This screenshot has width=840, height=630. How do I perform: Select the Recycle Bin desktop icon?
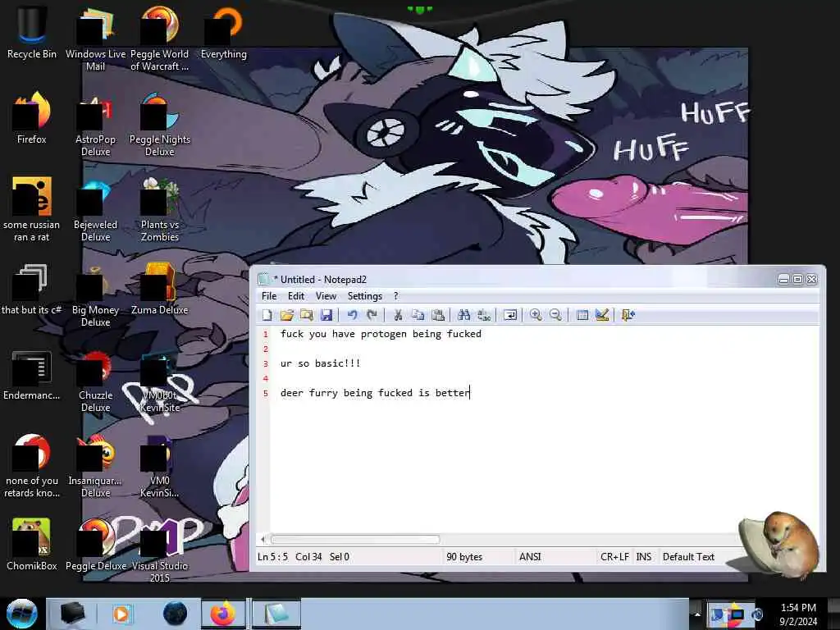point(32,32)
